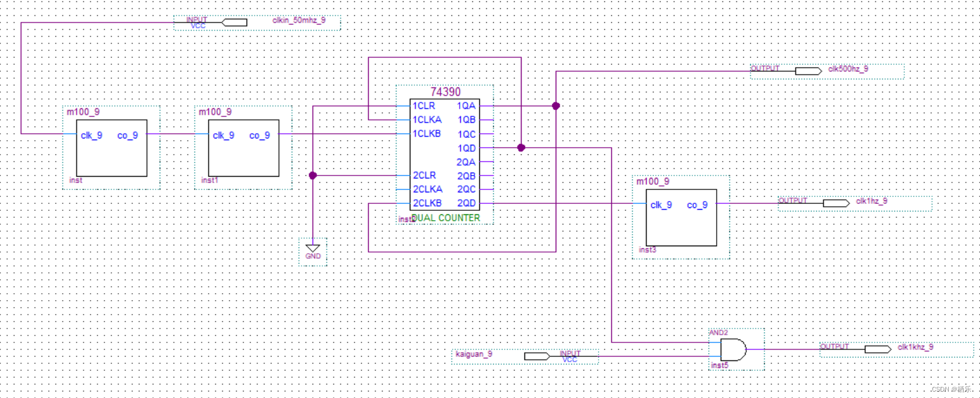Click the junction dot on the 2CLR wire
Viewport: 980px width, 398px height.
click(313, 176)
